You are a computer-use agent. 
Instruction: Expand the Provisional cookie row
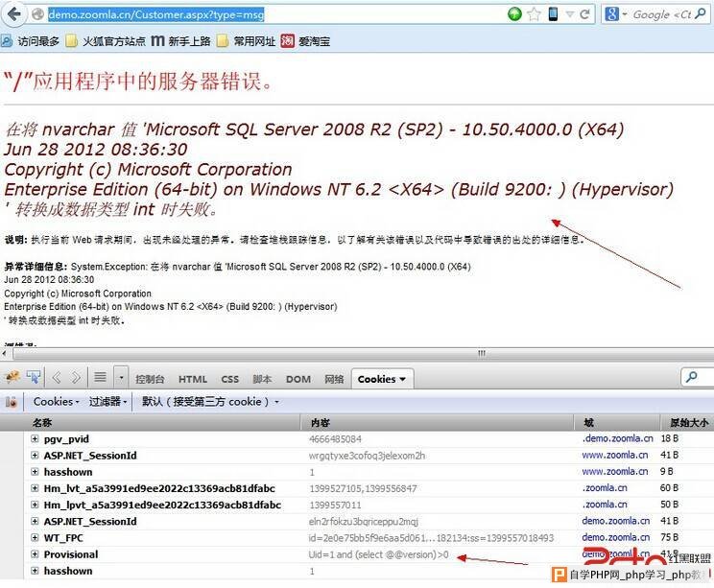35,554
